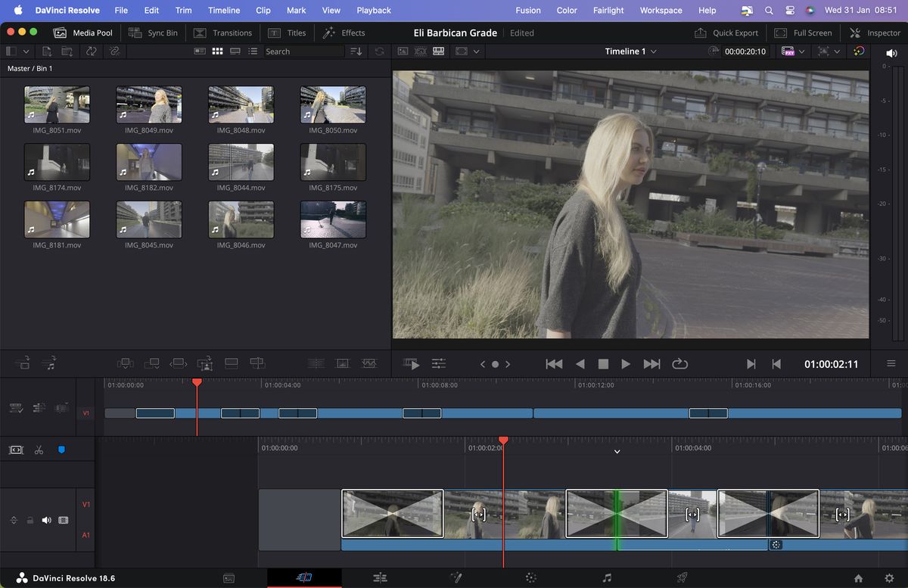This screenshot has width=908, height=588.
Task: Open the Fairlight audio page
Action: point(607,577)
